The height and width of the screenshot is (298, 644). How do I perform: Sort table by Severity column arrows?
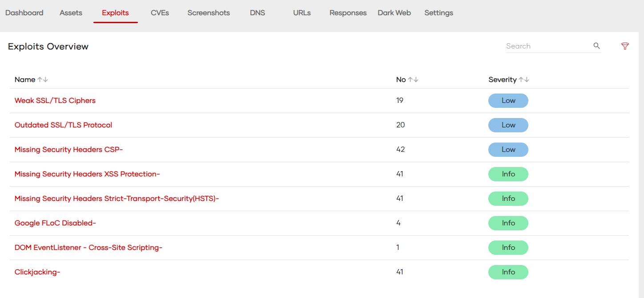(x=523, y=80)
